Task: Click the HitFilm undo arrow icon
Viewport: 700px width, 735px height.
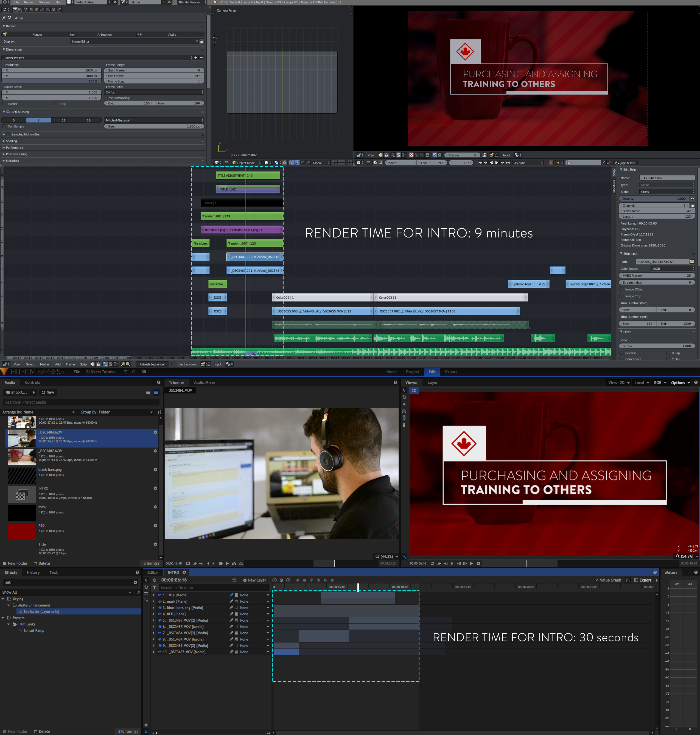Action: pyautogui.click(x=125, y=372)
